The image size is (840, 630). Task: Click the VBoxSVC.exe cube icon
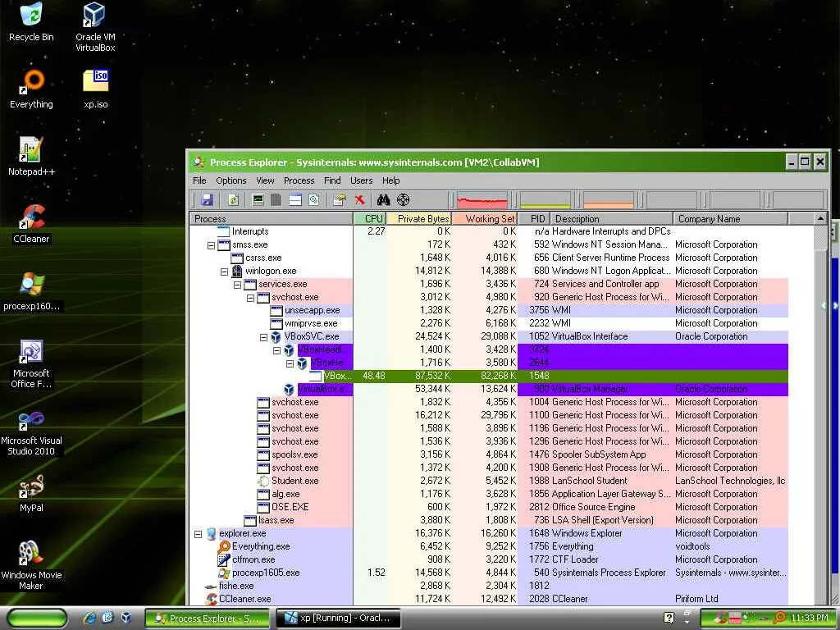tap(276, 337)
